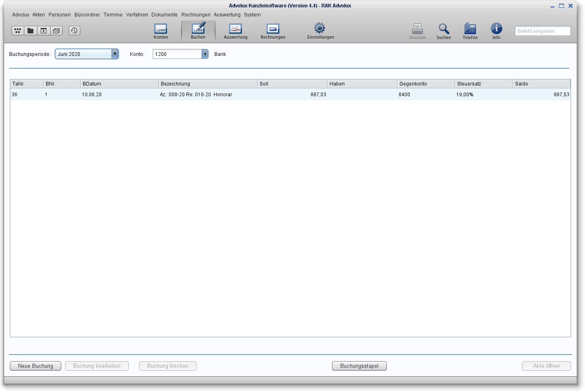Screen dimensions: 585x392
Task: Click the Gegenkonto value 8400
Action: click(404, 94)
